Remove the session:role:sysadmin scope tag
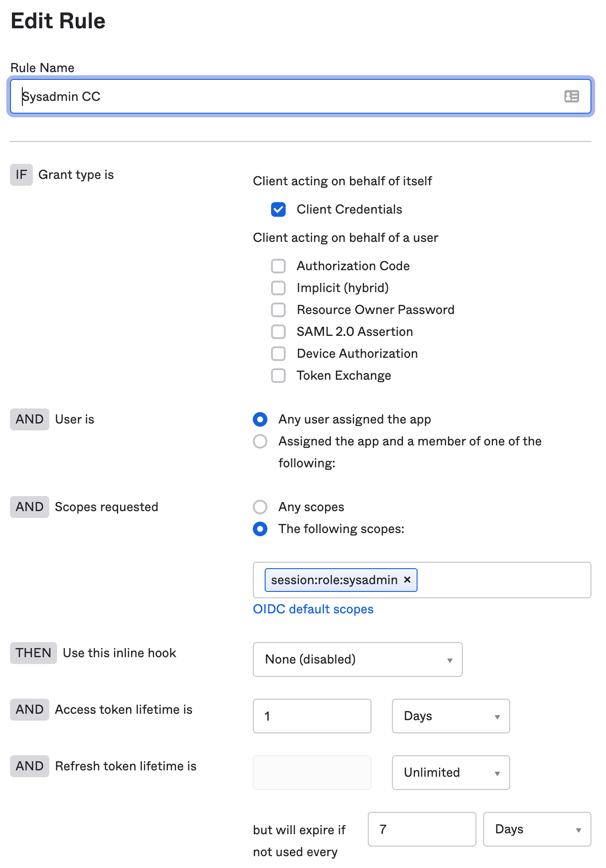The height and width of the screenshot is (868, 606). point(407,580)
